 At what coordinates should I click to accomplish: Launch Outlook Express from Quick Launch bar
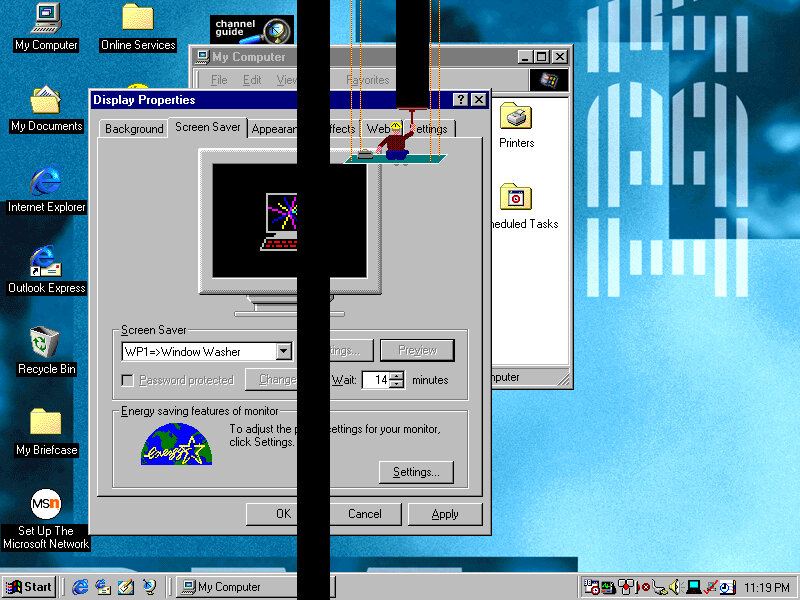(x=103, y=587)
